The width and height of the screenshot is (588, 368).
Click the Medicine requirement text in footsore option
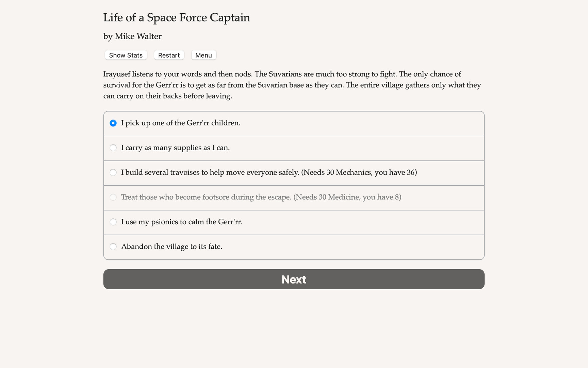point(347,197)
